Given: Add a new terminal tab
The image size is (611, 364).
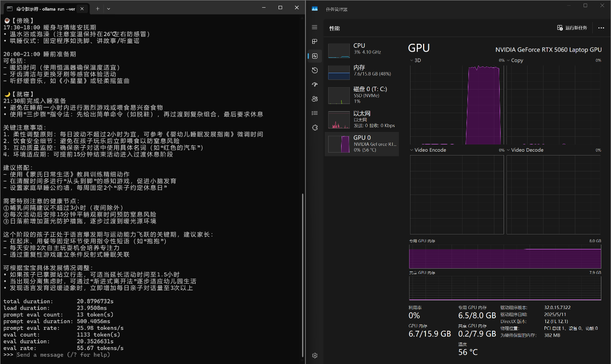Looking at the screenshot, I should point(97,9).
